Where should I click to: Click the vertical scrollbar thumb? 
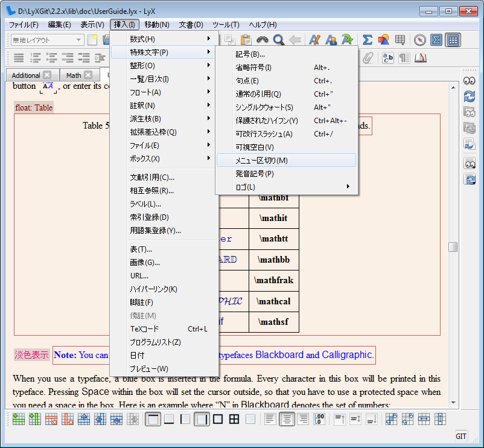click(x=453, y=247)
